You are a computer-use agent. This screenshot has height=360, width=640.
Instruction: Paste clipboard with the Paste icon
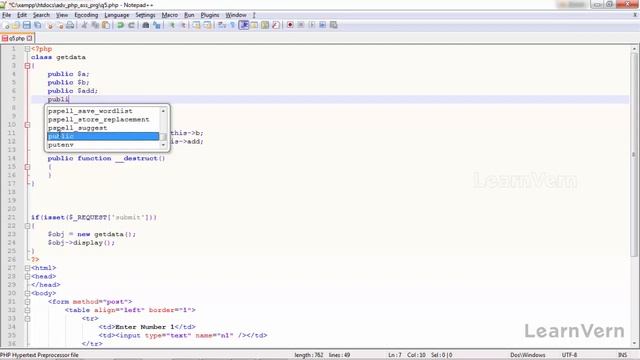pyautogui.click(x=106, y=25)
